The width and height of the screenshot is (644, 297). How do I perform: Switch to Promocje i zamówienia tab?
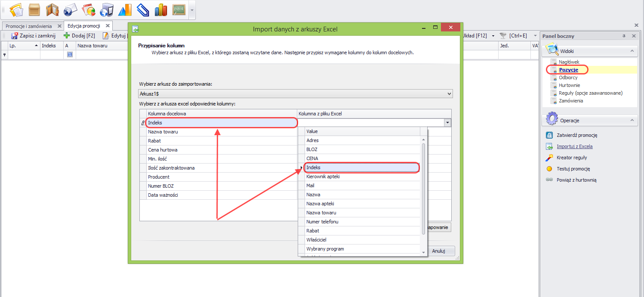[28, 26]
